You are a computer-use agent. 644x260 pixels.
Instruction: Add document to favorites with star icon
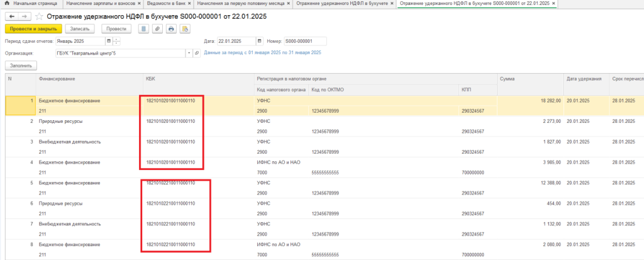pos(39,17)
